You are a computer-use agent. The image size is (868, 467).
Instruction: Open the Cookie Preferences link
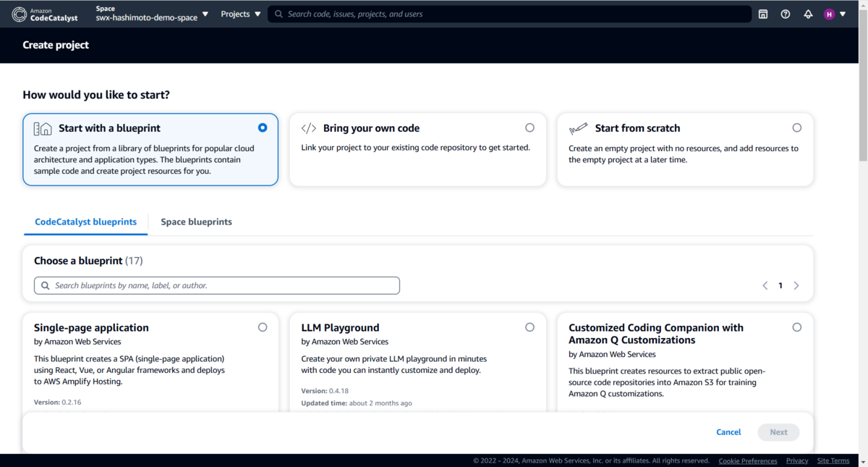[748, 460]
